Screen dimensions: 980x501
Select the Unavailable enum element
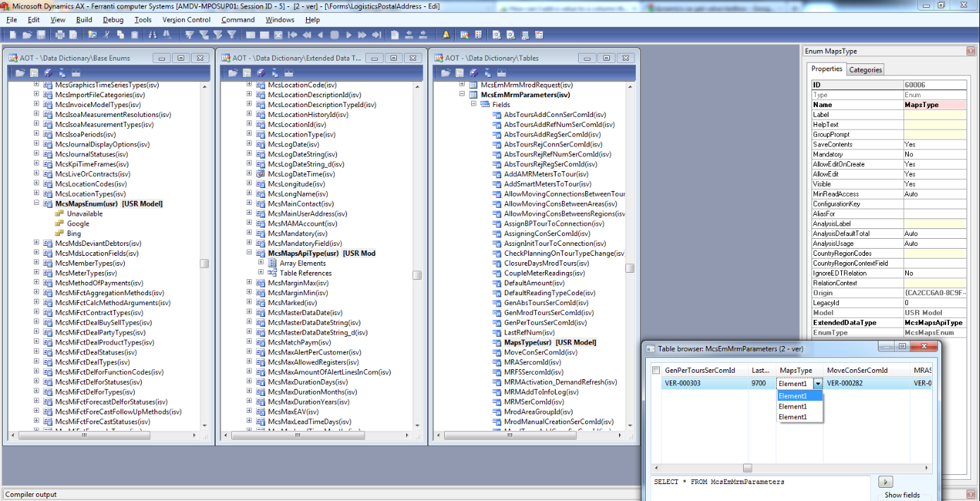point(85,214)
